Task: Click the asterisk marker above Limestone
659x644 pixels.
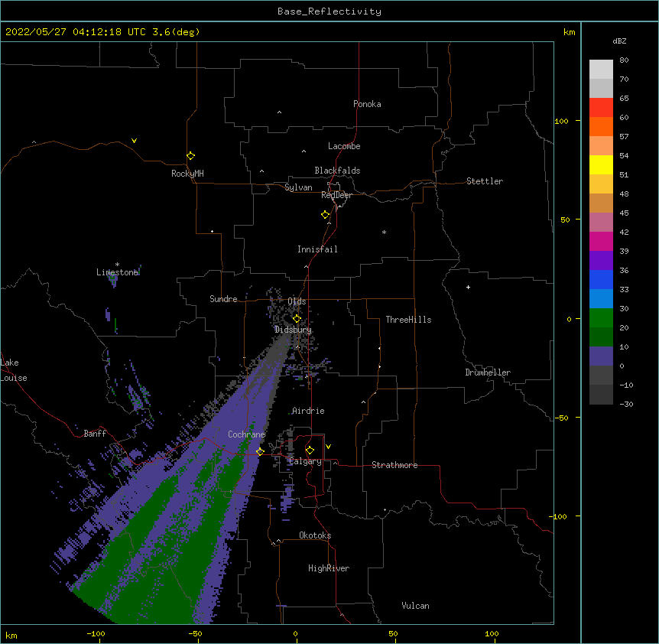Action: point(117,265)
